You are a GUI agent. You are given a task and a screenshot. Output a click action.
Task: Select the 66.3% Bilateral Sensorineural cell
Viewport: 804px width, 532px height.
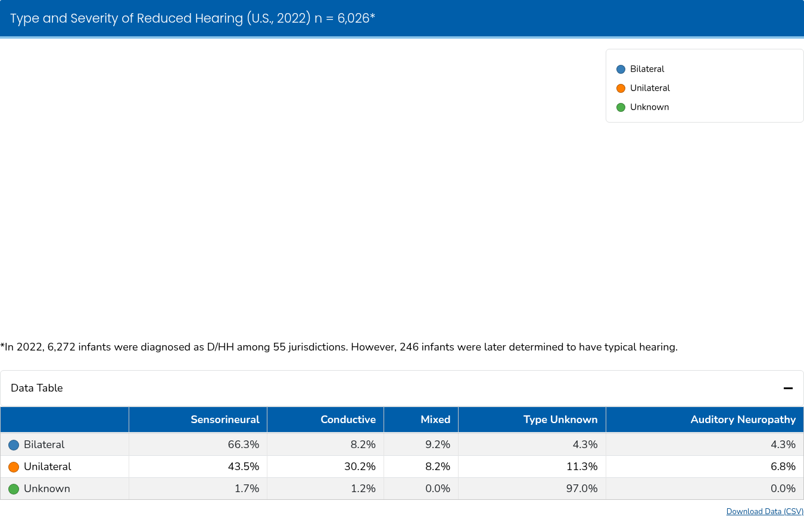243,445
